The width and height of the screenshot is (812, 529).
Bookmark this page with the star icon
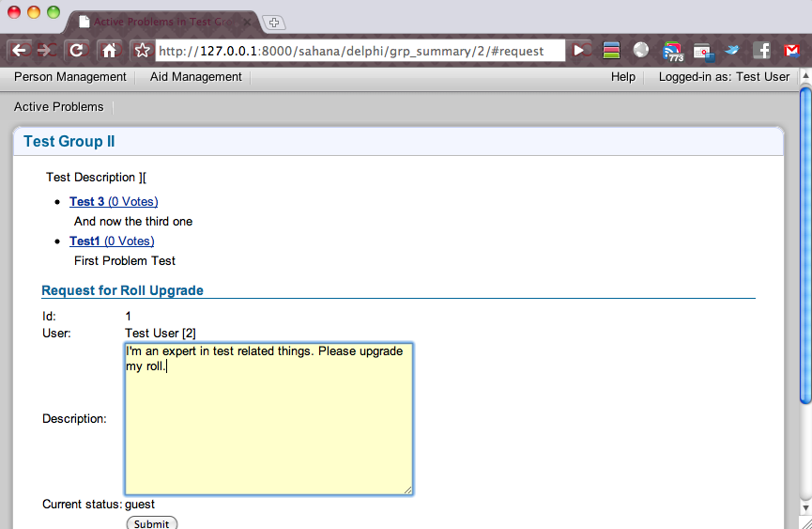coord(142,51)
